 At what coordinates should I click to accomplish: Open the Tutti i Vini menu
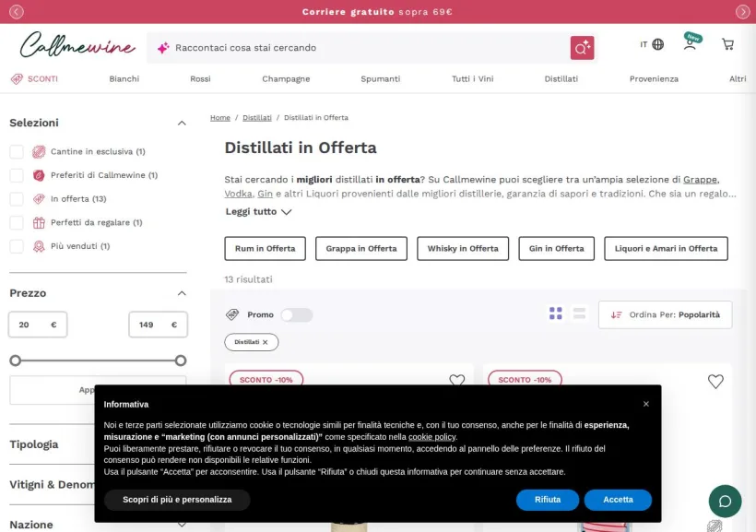coord(472,78)
